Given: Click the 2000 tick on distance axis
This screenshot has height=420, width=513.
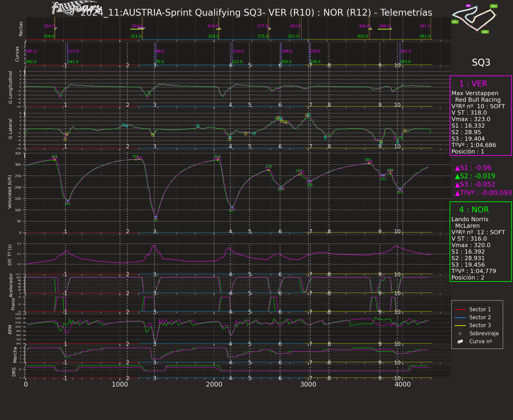Looking at the screenshot, I should [214, 385].
